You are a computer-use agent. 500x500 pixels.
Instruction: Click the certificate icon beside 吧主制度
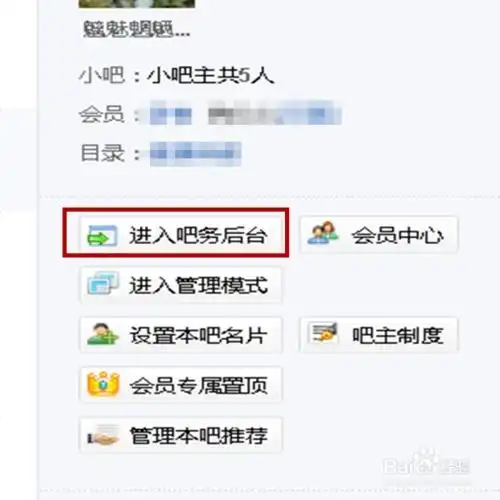pyautogui.click(x=324, y=332)
